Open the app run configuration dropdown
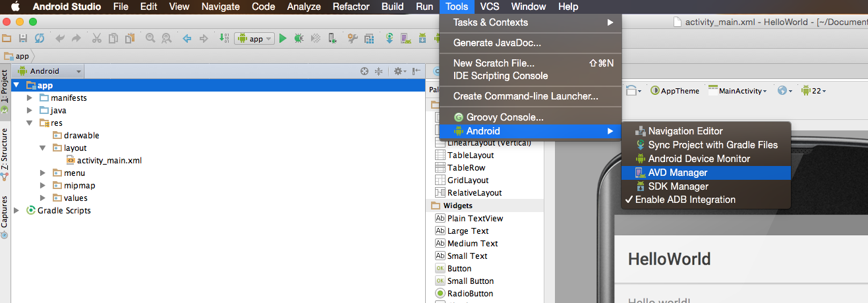Viewport: 868px width, 303px height. point(254,39)
